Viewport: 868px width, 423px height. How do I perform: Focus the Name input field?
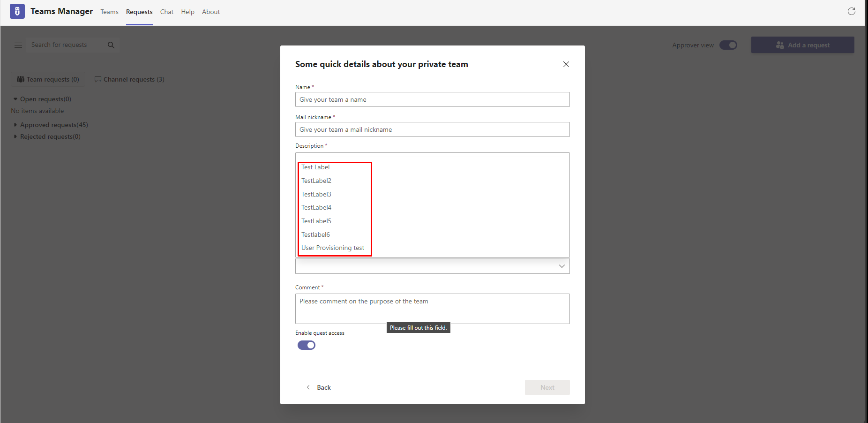432,99
